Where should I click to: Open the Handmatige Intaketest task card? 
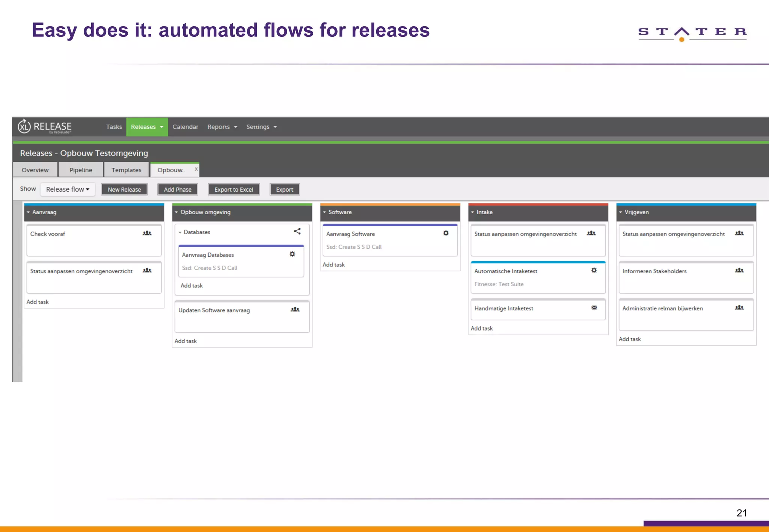click(x=538, y=309)
